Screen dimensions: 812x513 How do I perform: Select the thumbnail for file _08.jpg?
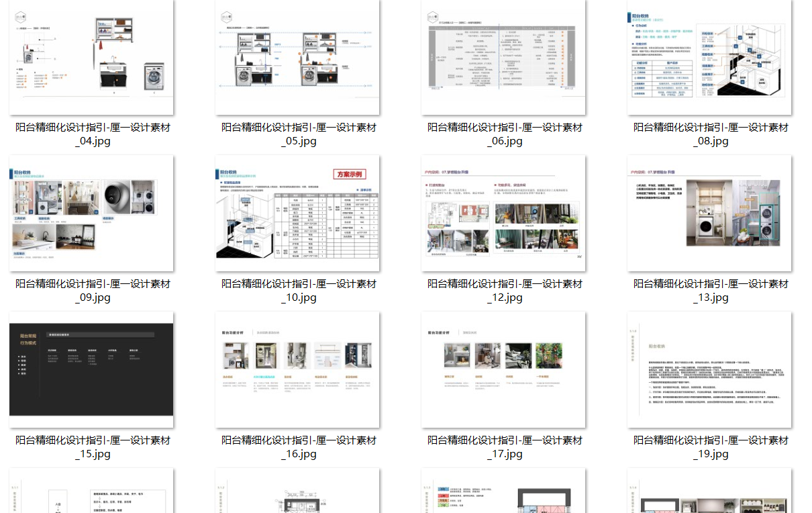pos(709,57)
